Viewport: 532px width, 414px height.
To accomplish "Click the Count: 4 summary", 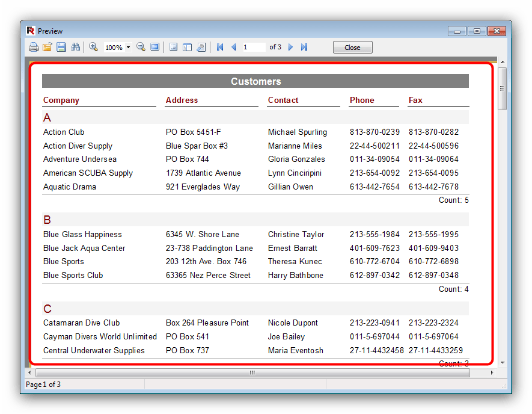I will click(454, 289).
